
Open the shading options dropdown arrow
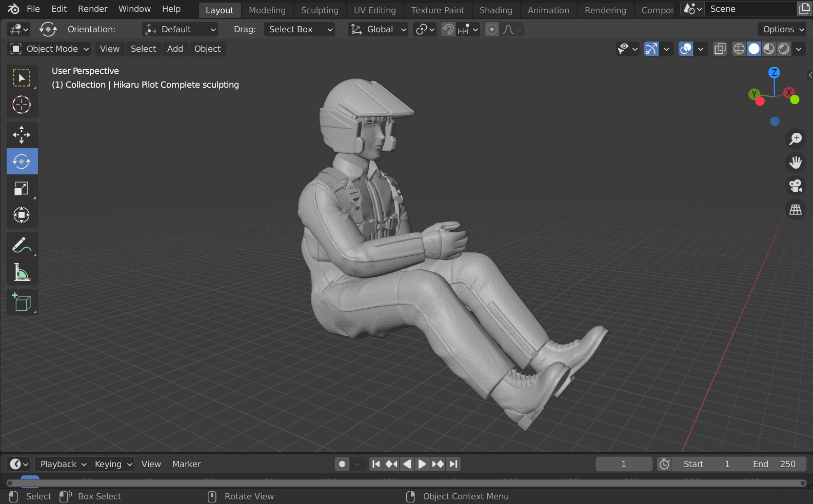pos(799,49)
